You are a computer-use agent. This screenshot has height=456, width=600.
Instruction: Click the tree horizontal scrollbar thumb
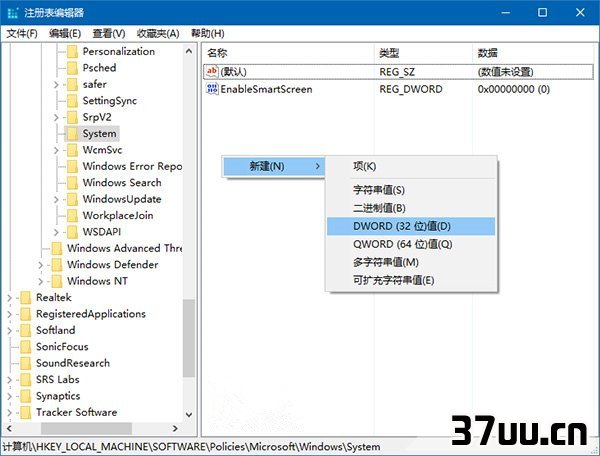86,428
